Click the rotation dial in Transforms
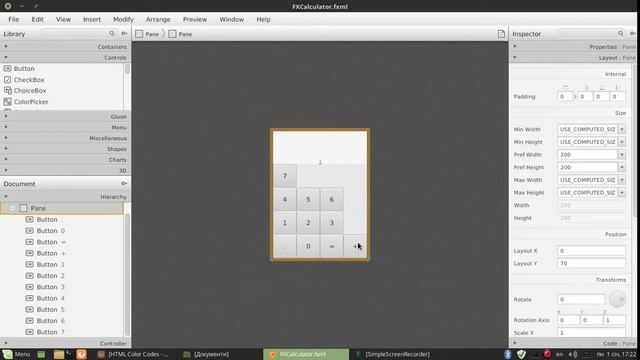This screenshot has height=360, width=640. pos(617,299)
